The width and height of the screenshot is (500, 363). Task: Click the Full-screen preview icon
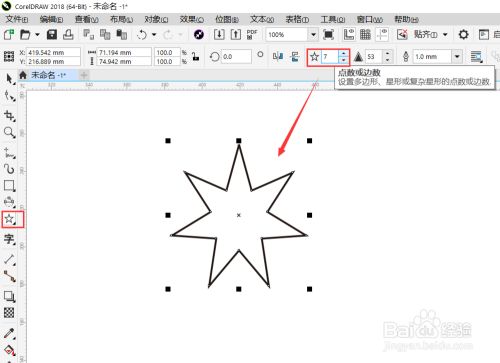pos(328,34)
